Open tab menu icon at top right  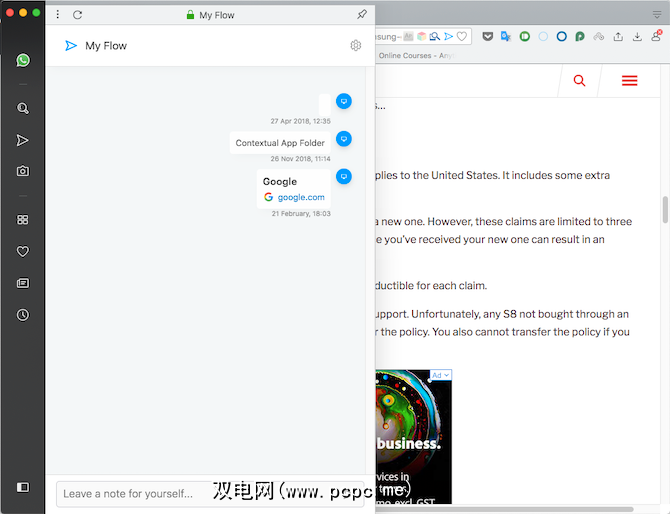point(657,15)
